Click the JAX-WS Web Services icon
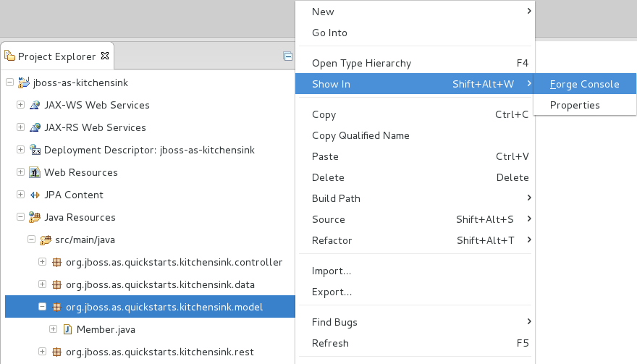Screen dimensions: 637x364 coord(34,105)
